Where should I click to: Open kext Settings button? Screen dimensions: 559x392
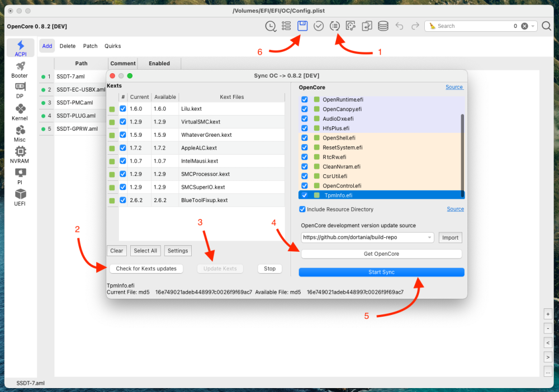178,251
